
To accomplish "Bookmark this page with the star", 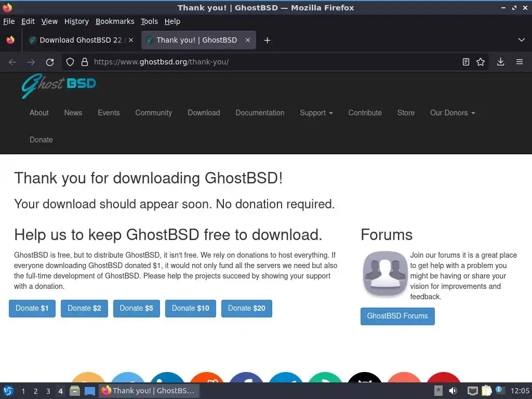I will tap(481, 62).
